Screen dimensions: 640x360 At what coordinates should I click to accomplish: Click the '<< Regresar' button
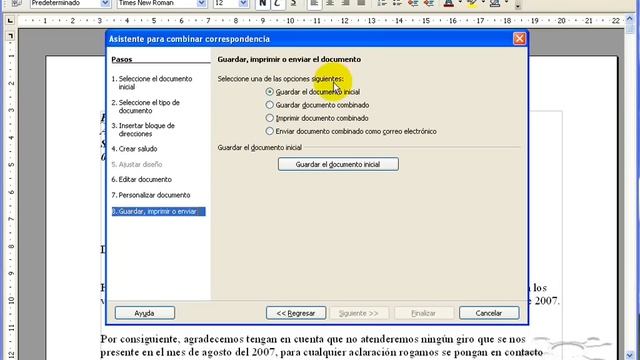click(296, 313)
